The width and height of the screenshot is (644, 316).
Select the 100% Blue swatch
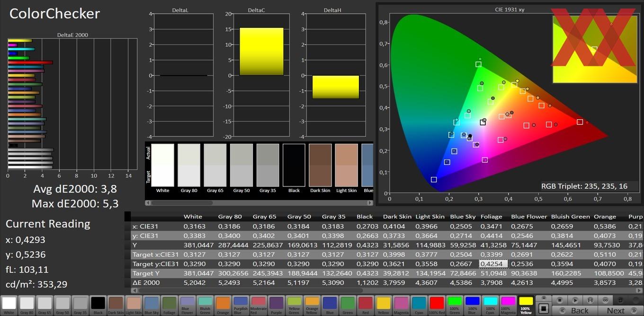coord(472,305)
